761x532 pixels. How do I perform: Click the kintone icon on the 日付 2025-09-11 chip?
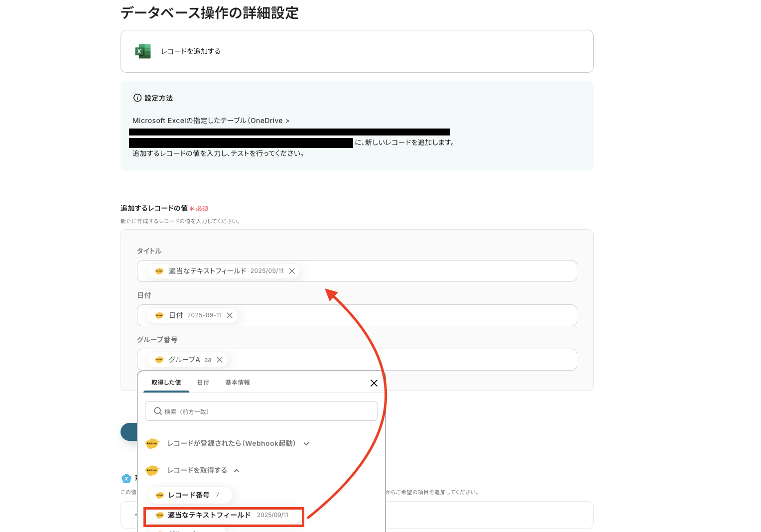pos(159,315)
